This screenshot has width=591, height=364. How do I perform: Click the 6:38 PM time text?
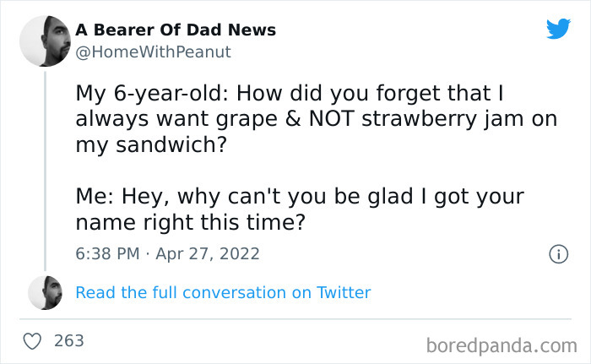pyautogui.click(x=108, y=253)
